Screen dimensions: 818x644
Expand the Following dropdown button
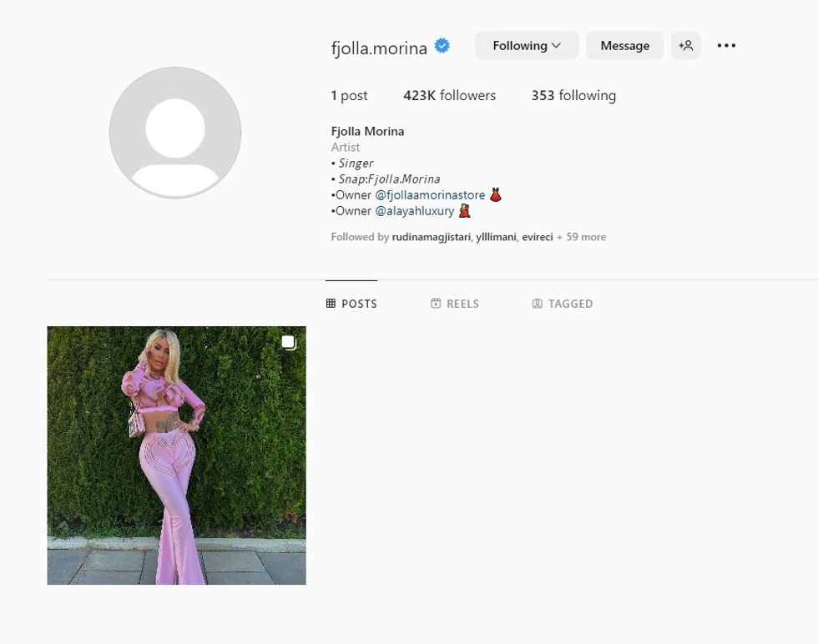[527, 45]
